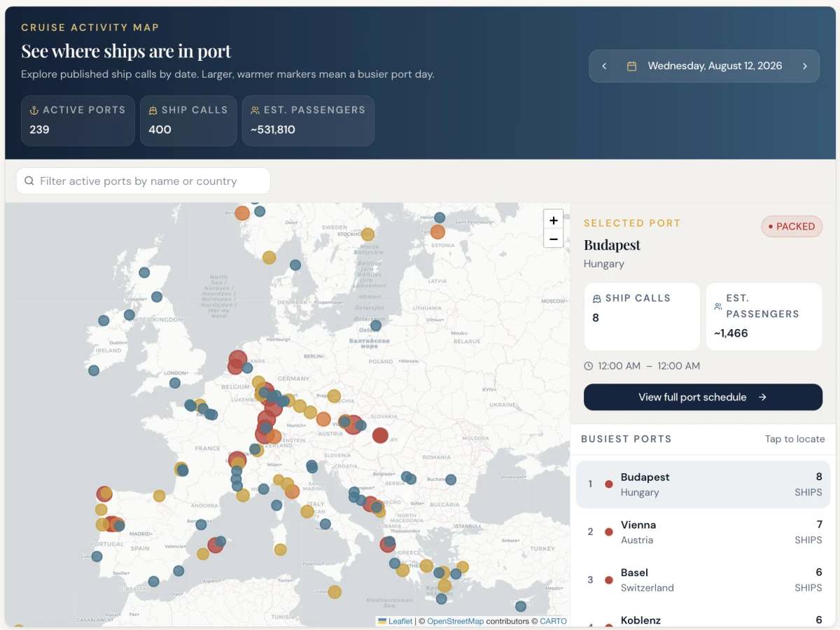Click the search magnifier icon
This screenshot has height=630, width=840.
coord(29,181)
